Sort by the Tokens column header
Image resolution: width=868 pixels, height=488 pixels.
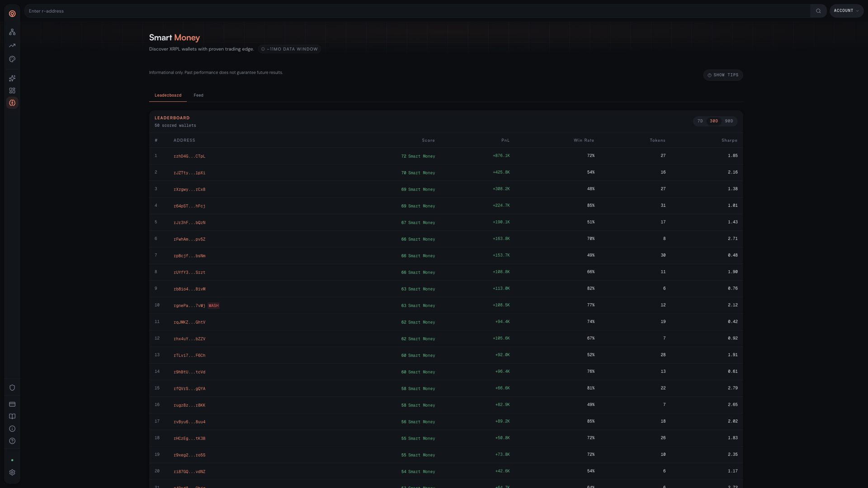coord(657,141)
